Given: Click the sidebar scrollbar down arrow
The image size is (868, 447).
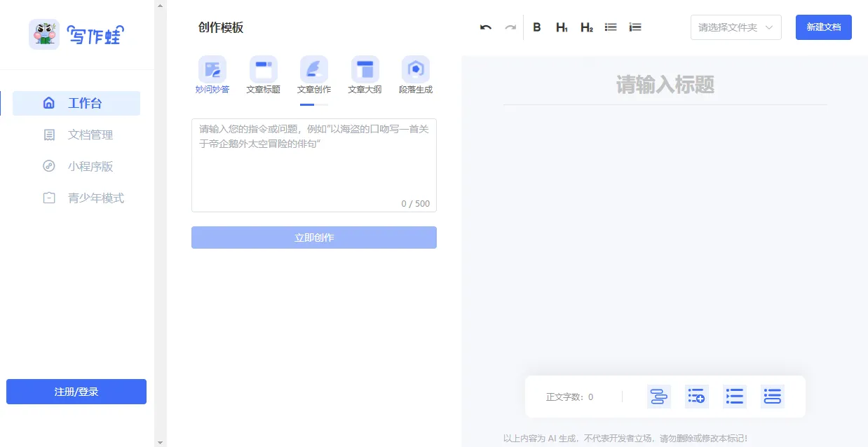Looking at the screenshot, I should pos(161,442).
